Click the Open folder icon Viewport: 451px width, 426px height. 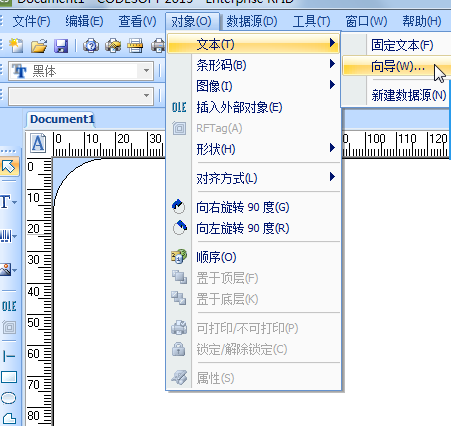tap(39, 46)
